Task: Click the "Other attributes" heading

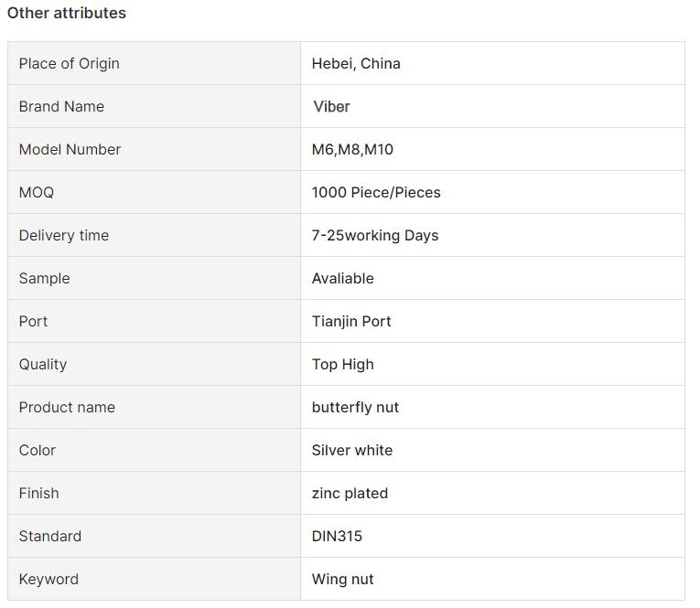Action: [67, 14]
